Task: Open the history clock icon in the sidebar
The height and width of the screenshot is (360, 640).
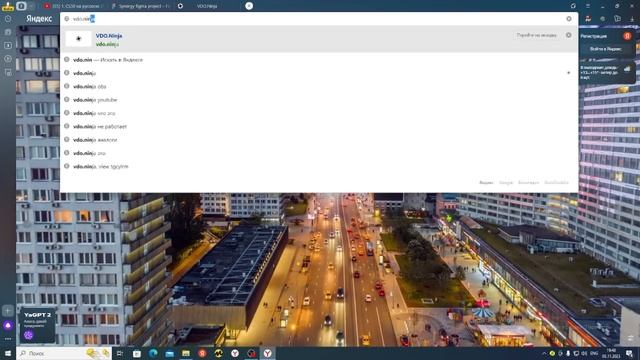Action: tap(8, 19)
